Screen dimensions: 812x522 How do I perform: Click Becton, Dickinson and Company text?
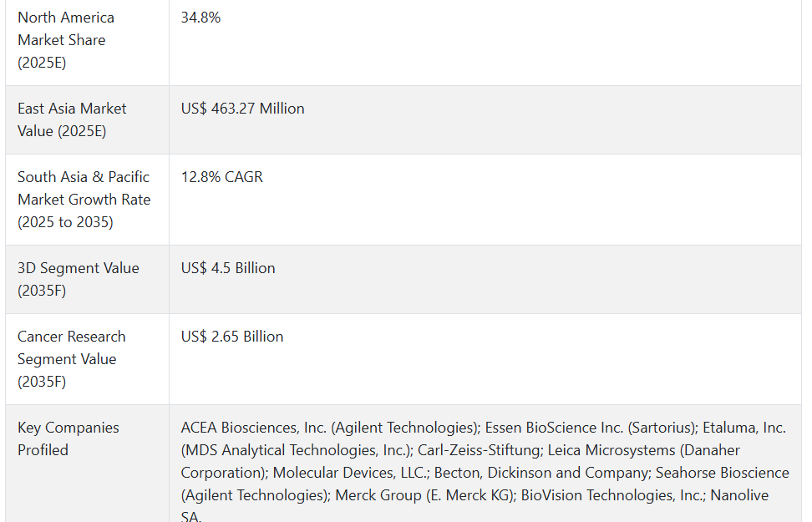(x=542, y=473)
